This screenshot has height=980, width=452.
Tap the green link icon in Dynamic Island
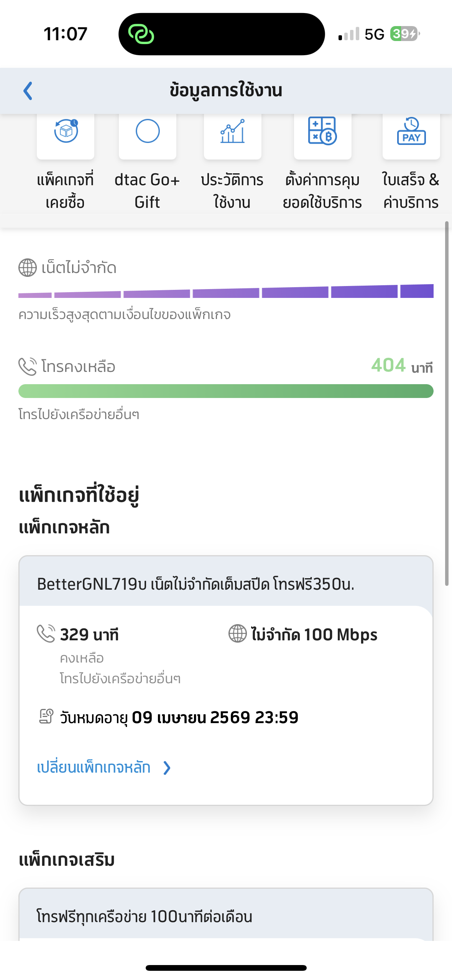coord(141,34)
